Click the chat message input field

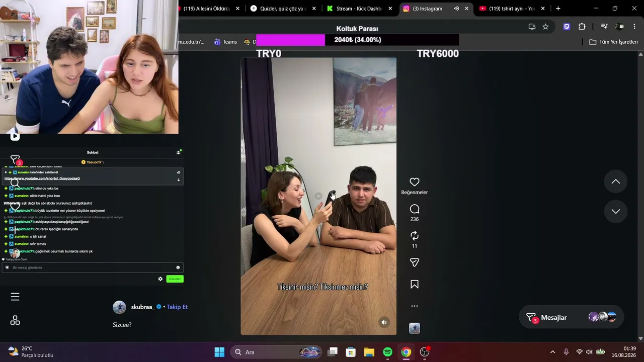tap(93, 267)
